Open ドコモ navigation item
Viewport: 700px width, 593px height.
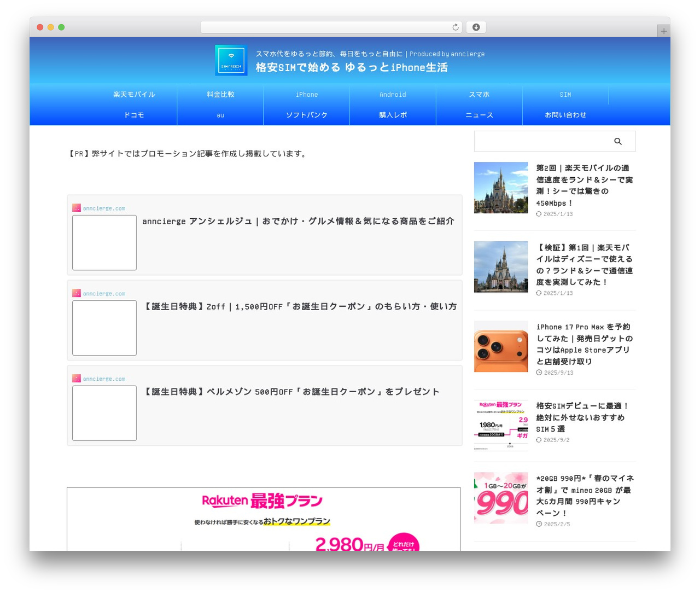click(134, 115)
